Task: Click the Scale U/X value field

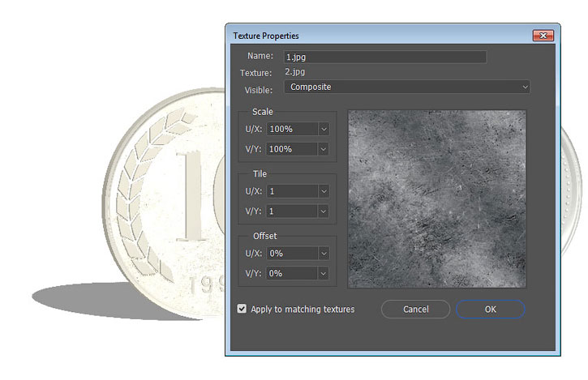Action: click(x=292, y=129)
